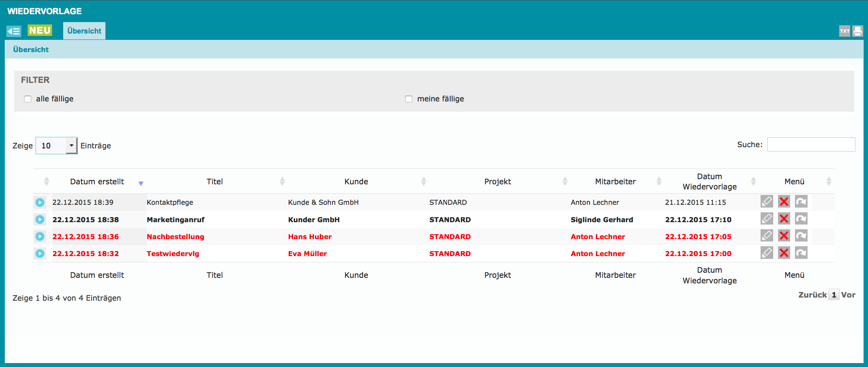This screenshot has height=367, width=868.
Task: Delete the Kontaktpflege entry red X
Action: pyautogui.click(x=784, y=202)
